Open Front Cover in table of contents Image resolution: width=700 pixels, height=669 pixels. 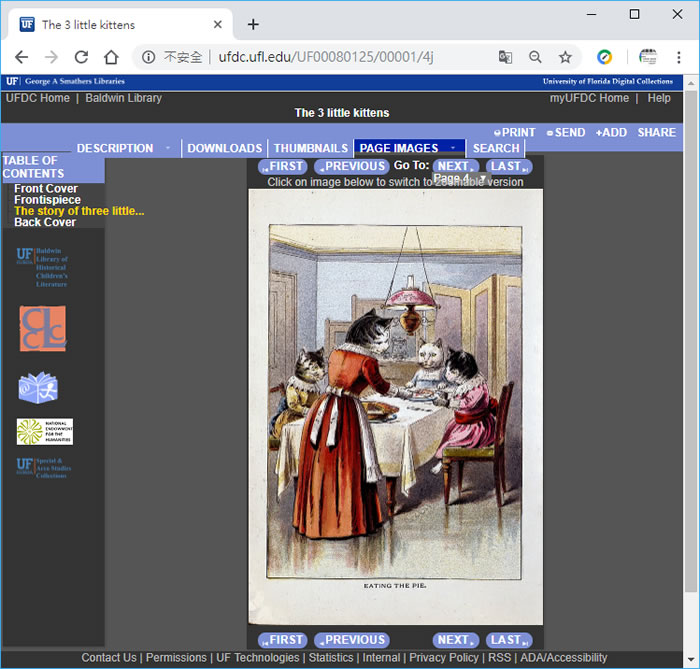coord(46,189)
